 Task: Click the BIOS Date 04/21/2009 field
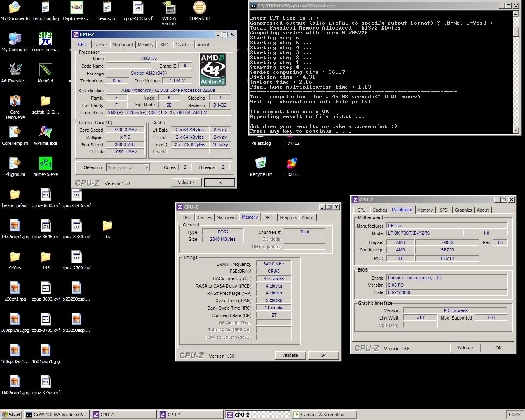447,292
